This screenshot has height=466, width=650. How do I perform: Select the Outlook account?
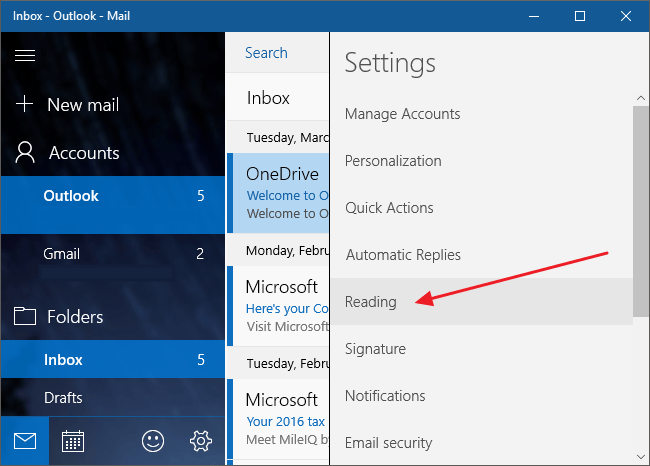click(x=71, y=196)
